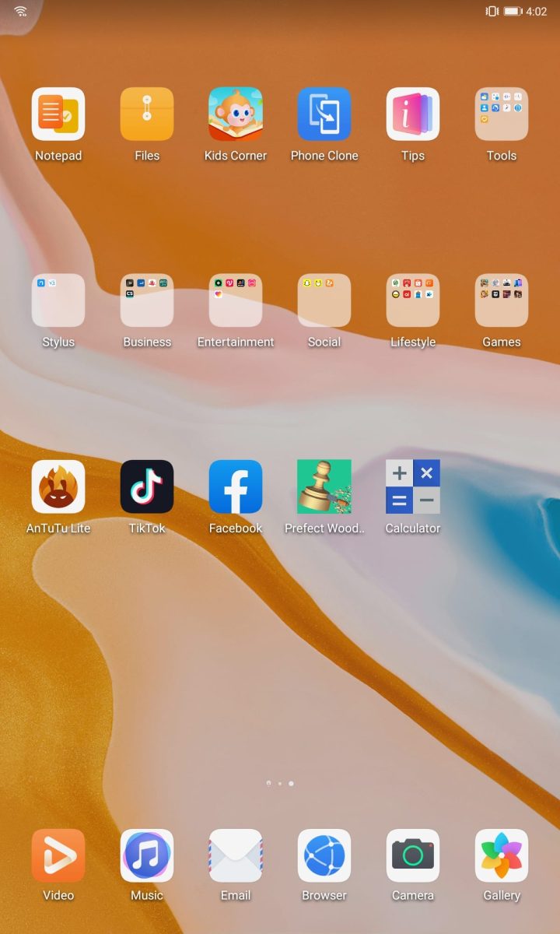Viewport: 560px width, 934px height.
Task: Open the Gallery app
Action: point(502,855)
